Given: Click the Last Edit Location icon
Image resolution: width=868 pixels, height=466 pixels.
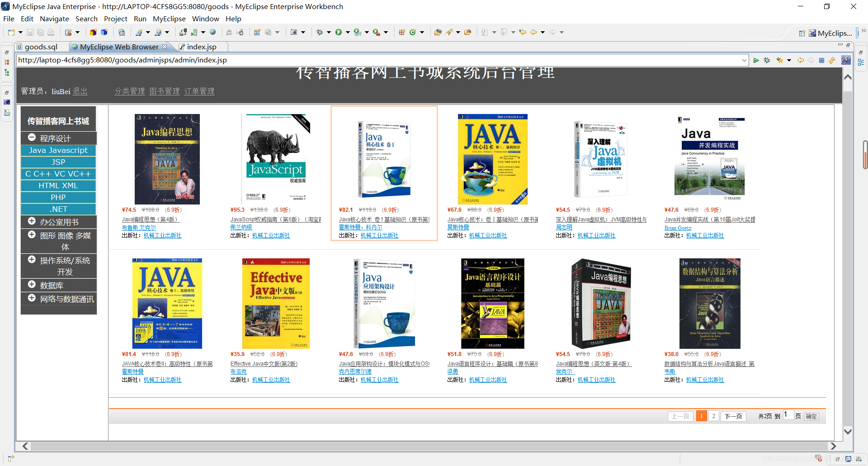Looking at the screenshot, I should click(523, 32).
